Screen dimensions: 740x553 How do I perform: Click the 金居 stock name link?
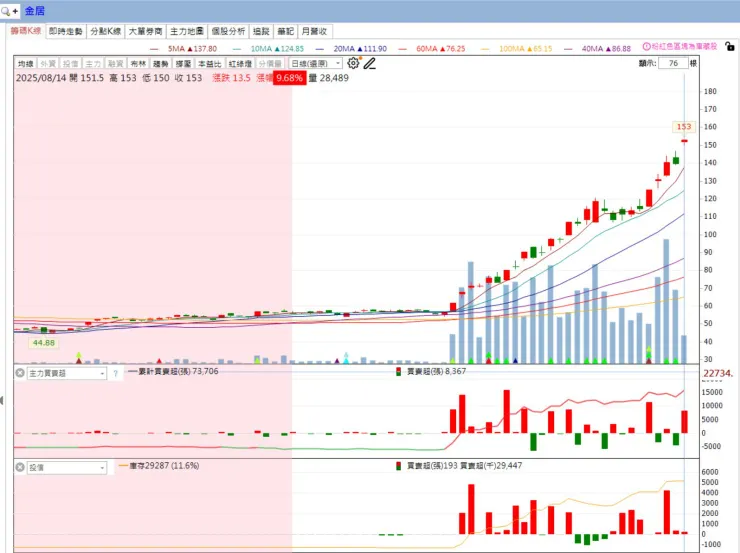(34, 11)
